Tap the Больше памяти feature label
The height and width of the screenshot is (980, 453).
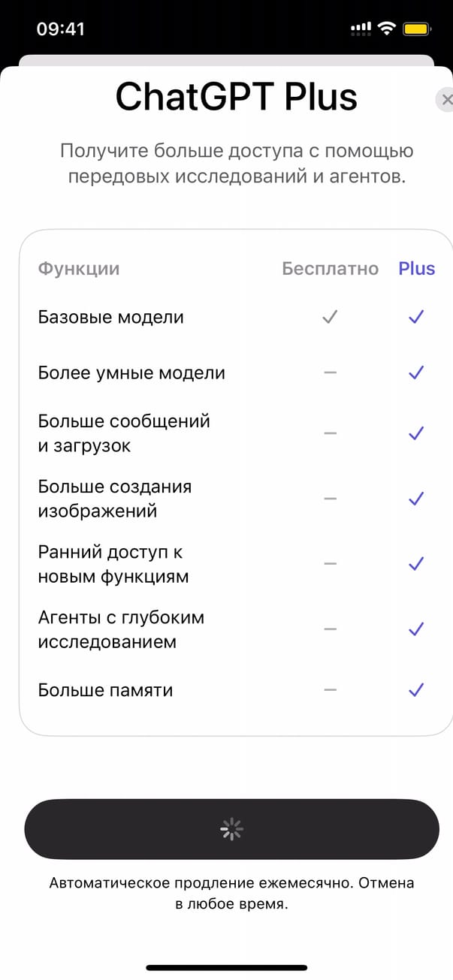[106, 690]
